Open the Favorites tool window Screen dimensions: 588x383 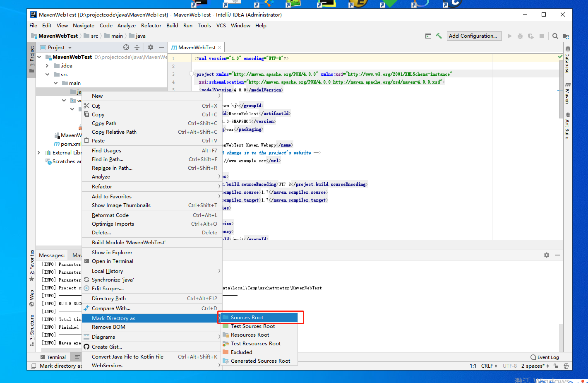(31, 265)
